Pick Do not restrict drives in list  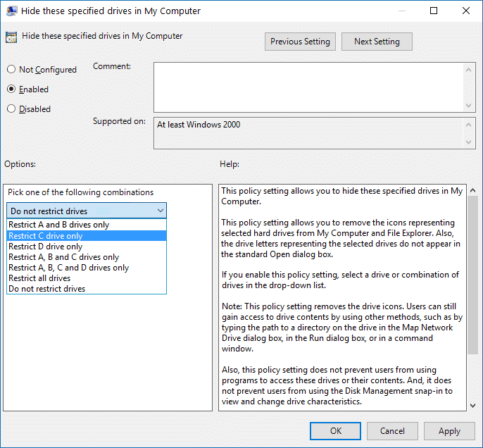coord(47,289)
